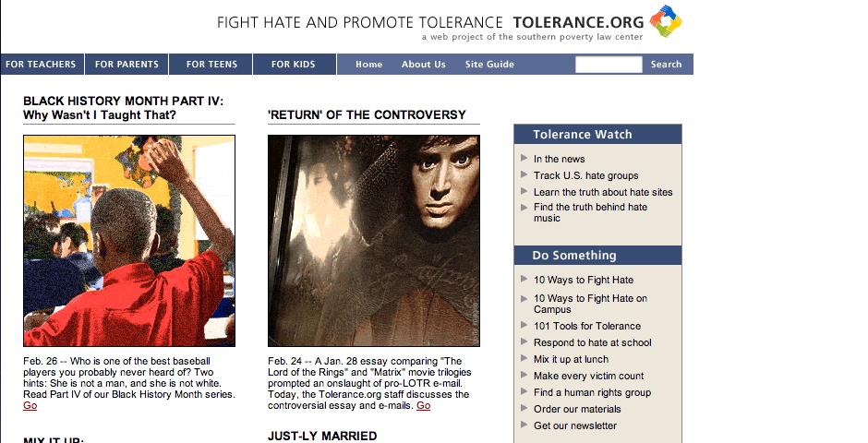Image resolution: width=868 pixels, height=443 pixels.
Task: Click arrow bullet beside Respond to hate at school
Action: pos(524,341)
